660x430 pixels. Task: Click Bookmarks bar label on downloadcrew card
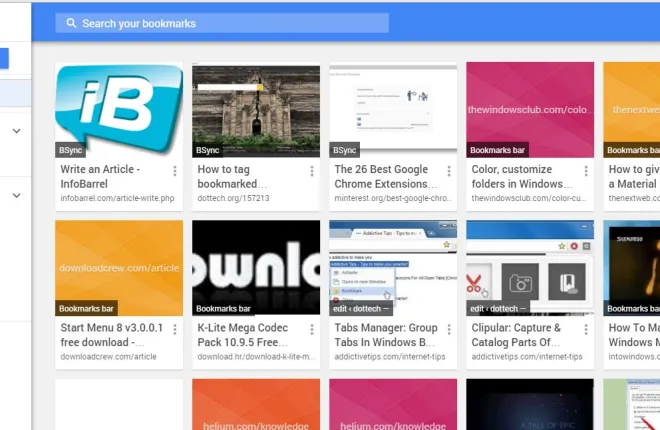pyautogui.click(x=86, y=308)
